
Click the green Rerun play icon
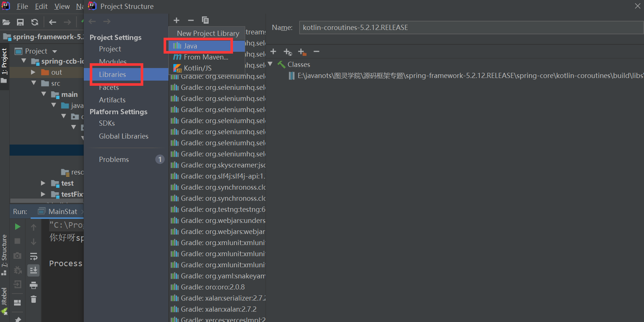[x=17, y=227]
